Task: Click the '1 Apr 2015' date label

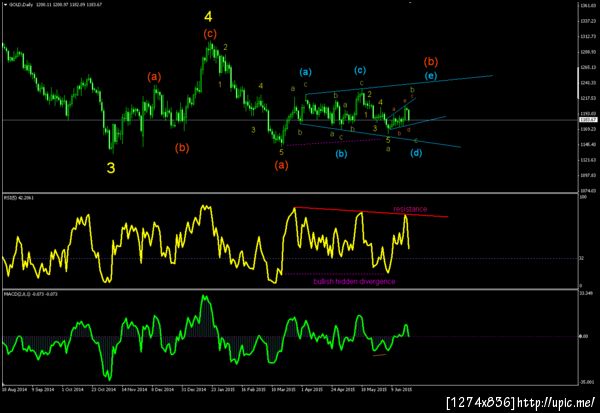Action: (312, 389)
